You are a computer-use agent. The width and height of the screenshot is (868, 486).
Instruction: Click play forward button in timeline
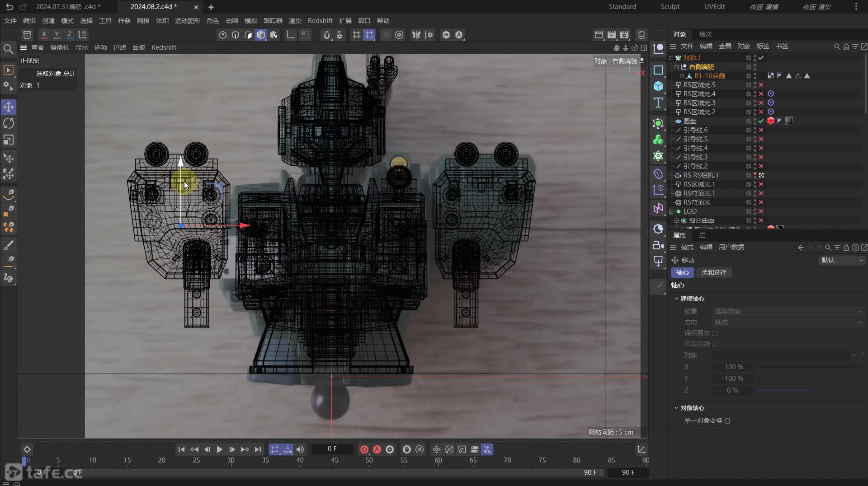pyautogui.click(x=219, y=449)
